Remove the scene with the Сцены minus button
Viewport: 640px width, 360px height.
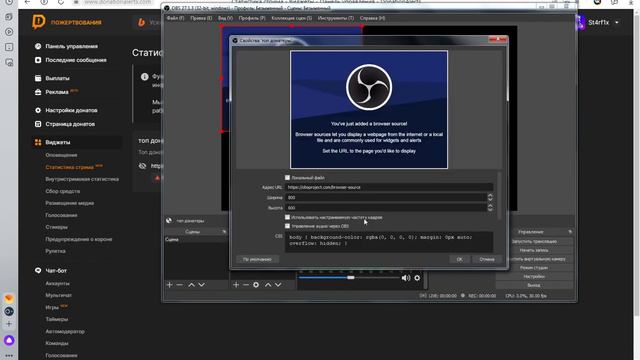point(180,284)
